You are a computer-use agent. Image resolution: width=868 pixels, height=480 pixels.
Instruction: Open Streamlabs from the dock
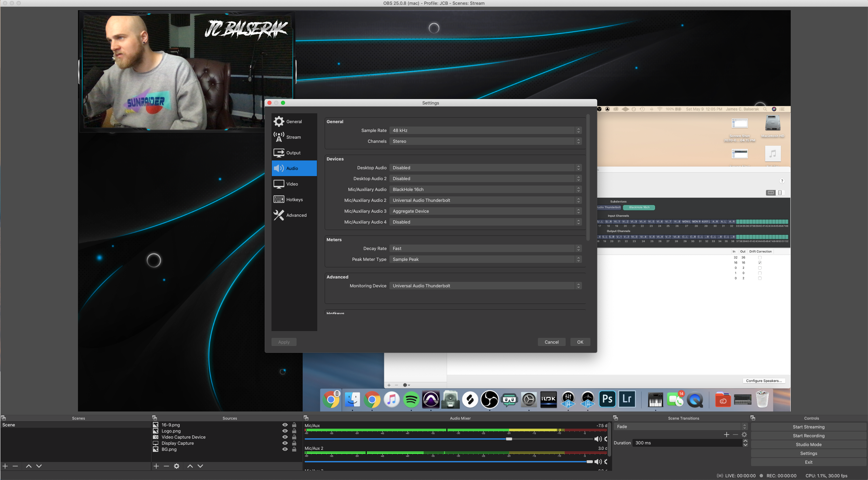[509, 400]
